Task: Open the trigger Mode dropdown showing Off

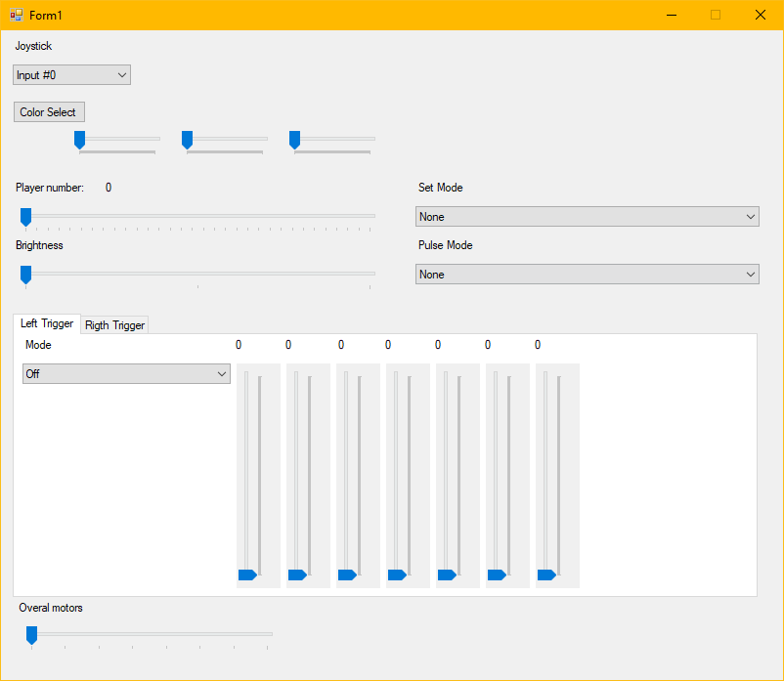Action: click(126, 374)
